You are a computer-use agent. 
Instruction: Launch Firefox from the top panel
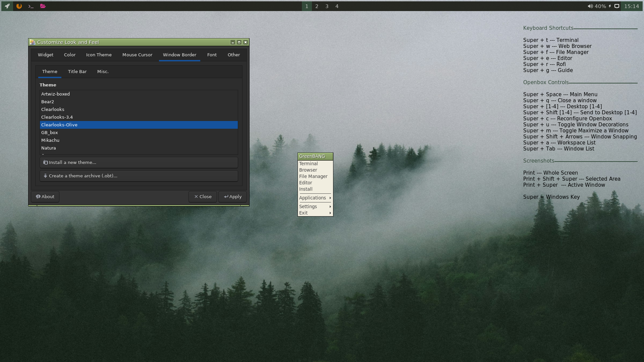(19, 6)
